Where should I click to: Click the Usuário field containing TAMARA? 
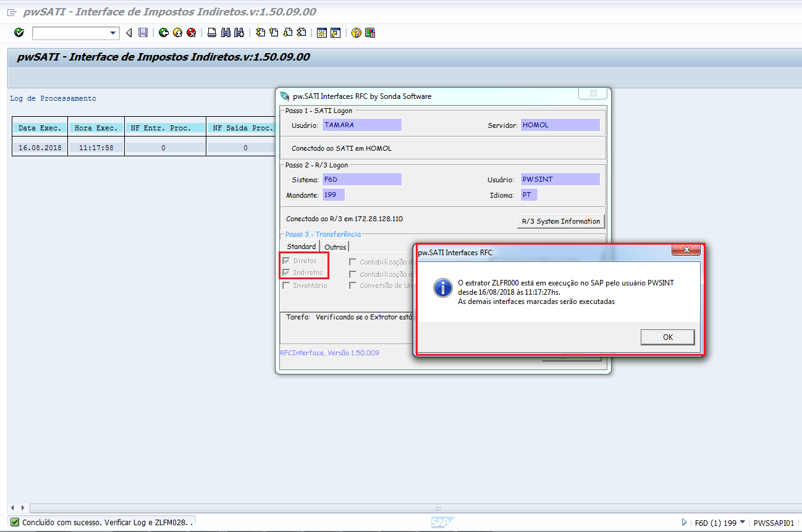[361, 125]
